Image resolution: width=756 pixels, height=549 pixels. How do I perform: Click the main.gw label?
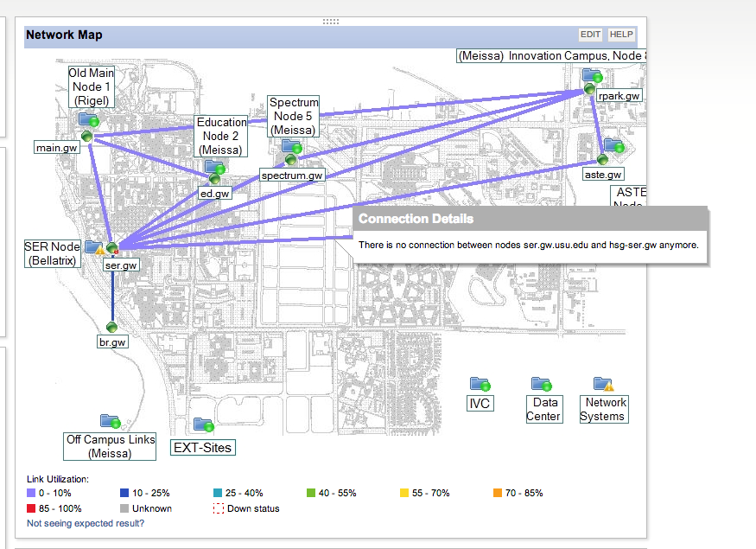(56, 148)
